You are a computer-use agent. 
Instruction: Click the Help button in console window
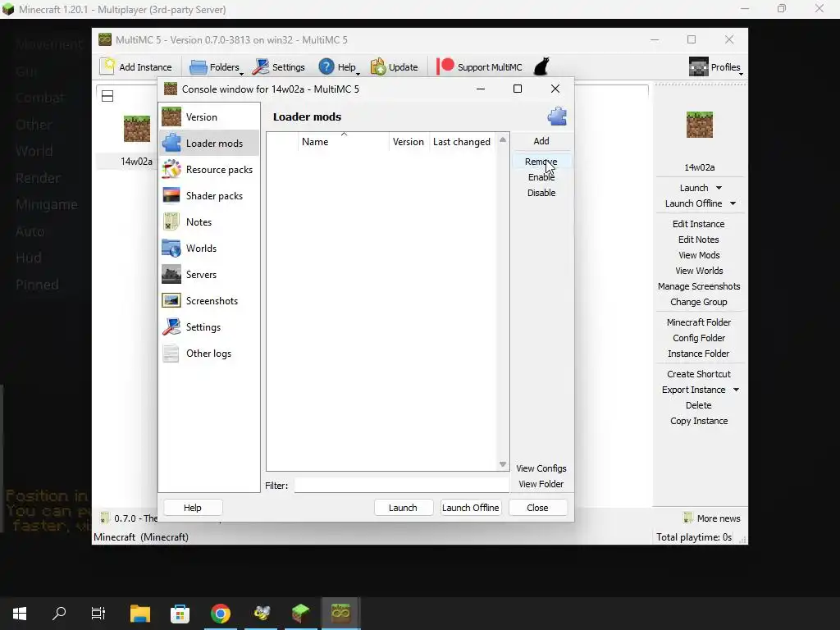pos(193,507)
